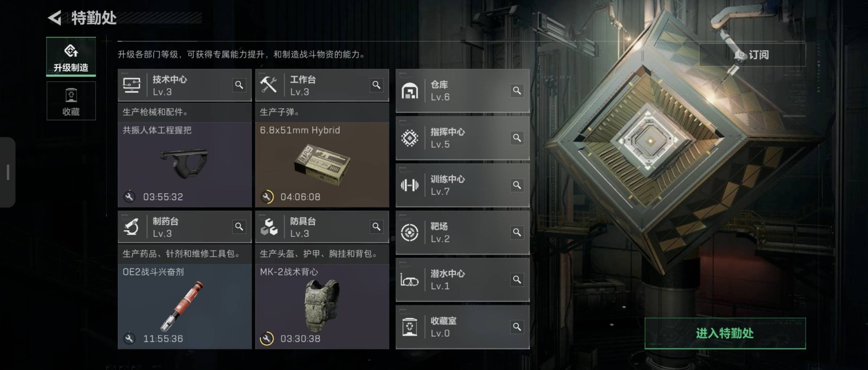This screenshot has height=370, width=868.
Task: Open the 6.8x51mm Hybrid ammo production card
Action: [x=322, y=165]
